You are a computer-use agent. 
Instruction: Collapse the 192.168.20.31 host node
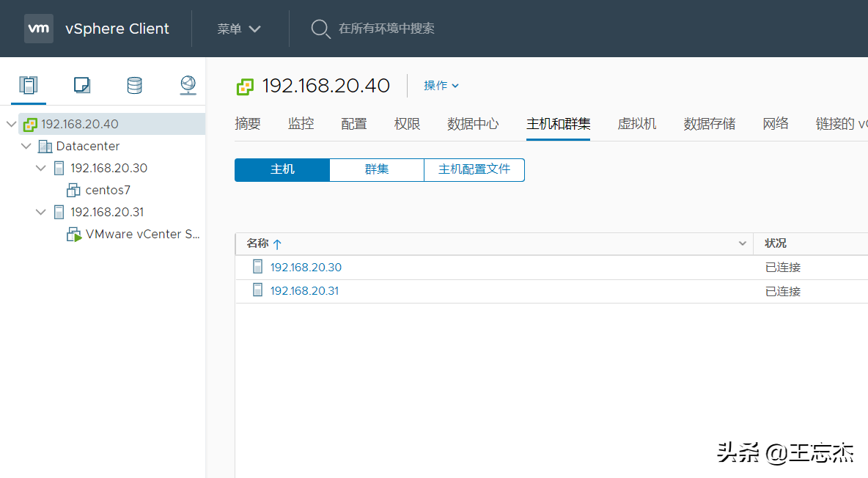pos(40,212)
